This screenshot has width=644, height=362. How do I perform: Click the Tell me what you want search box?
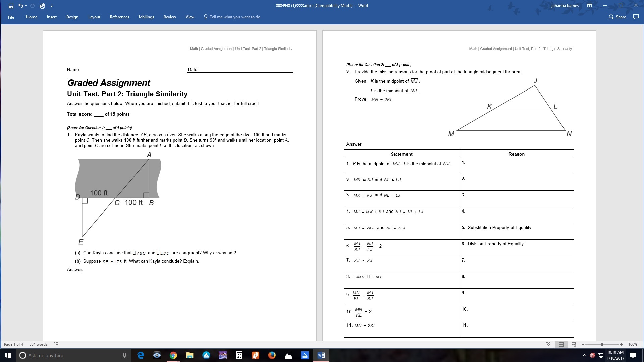234,17
